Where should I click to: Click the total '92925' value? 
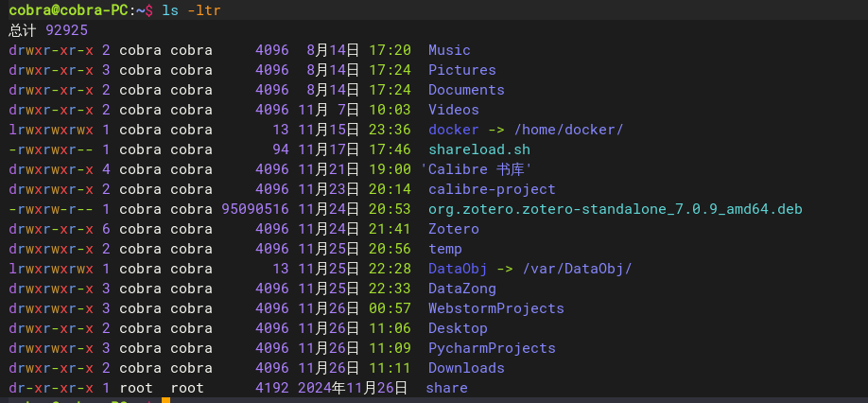tap(67, 30)
